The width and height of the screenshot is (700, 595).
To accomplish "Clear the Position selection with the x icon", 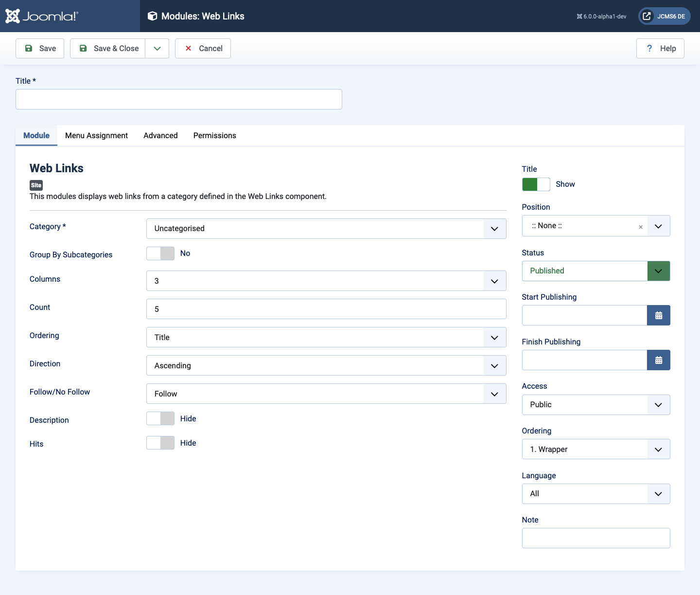I will [x=641, y=227].
